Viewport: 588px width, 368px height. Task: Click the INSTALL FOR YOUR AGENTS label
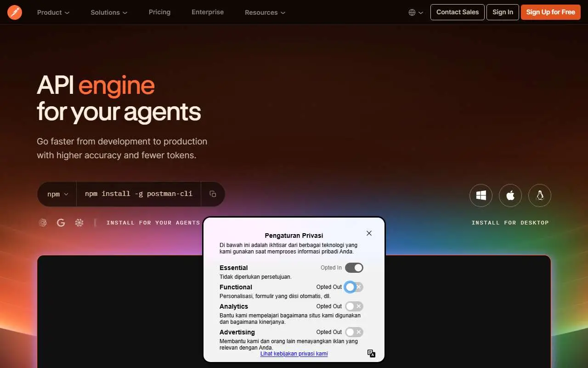pos(153,223)
